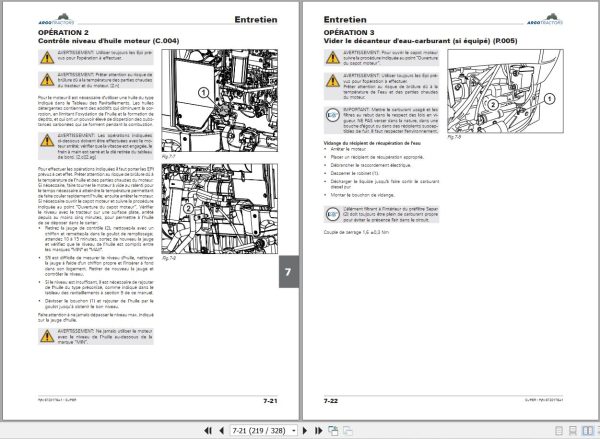The image size is (600, 439).
Task: Jump to the last page of document
Action: (318, 431)
